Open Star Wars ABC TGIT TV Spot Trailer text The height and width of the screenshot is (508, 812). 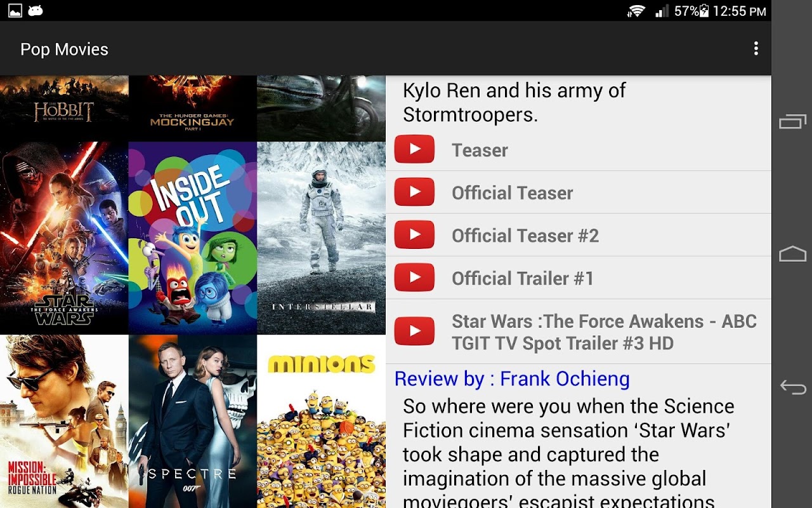pyautogui.click(x=604, y=332)
